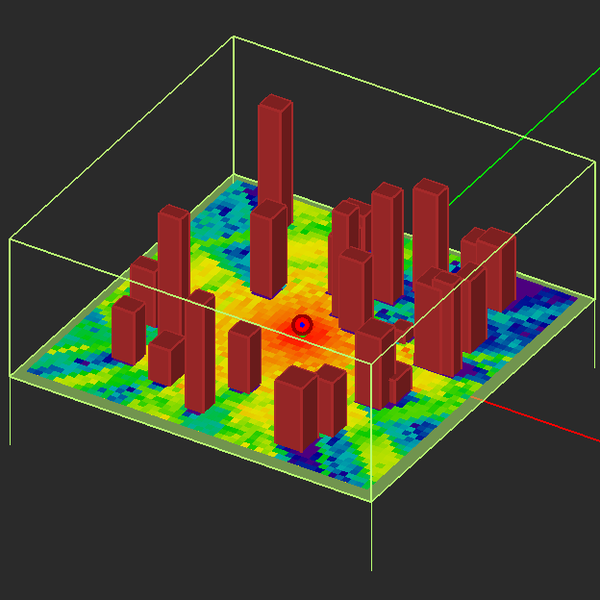The height and width of the screenshot is (600, 600).
Task: Click the tallest red building block
Action: (275, 161)
